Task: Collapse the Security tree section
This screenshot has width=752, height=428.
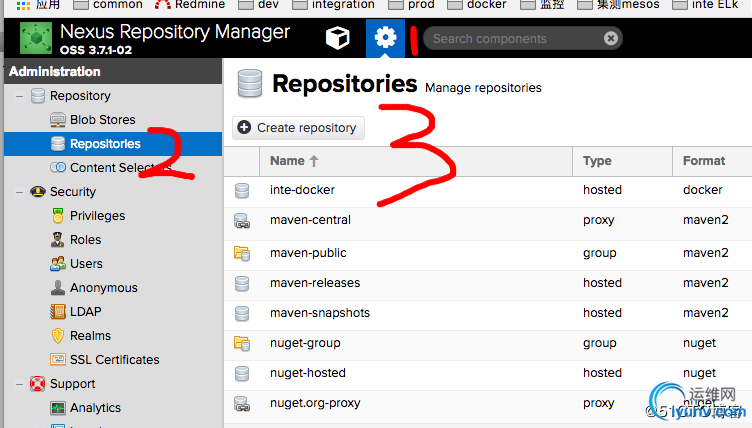Action: click(x=19, y=192)
